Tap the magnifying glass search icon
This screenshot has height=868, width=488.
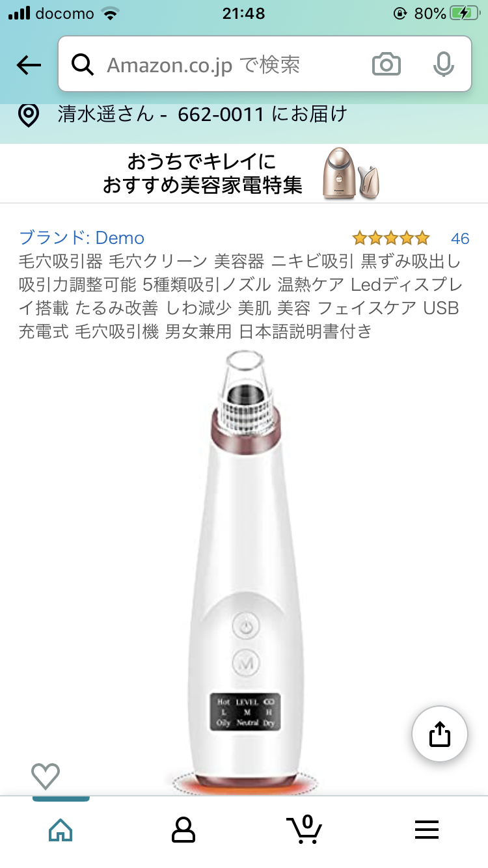tap(83, 64)
